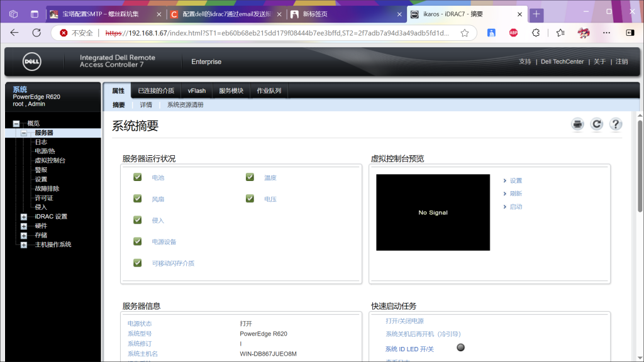Open 警报 in the sidebar tree

[x=41, y=170]
